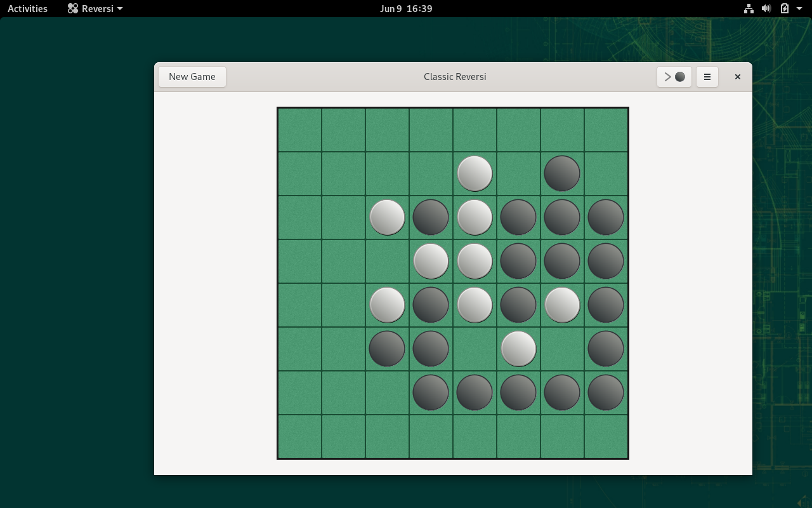Open the hamburger menu in the header bar
This screenshot has width=812, height=508.
pyautogui.click(x=707, y=77)
